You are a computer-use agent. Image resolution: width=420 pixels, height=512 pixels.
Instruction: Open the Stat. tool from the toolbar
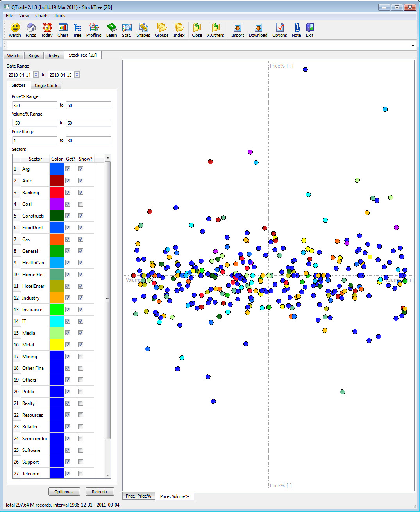coord(127,30)
